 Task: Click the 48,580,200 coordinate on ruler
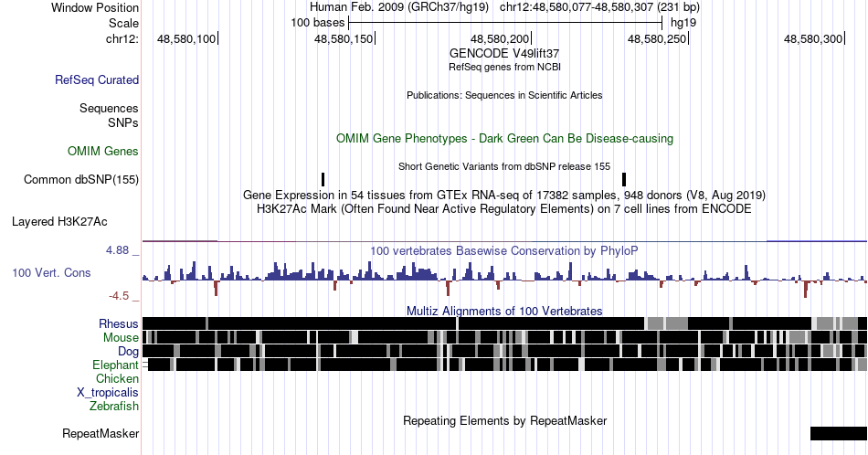500,38
